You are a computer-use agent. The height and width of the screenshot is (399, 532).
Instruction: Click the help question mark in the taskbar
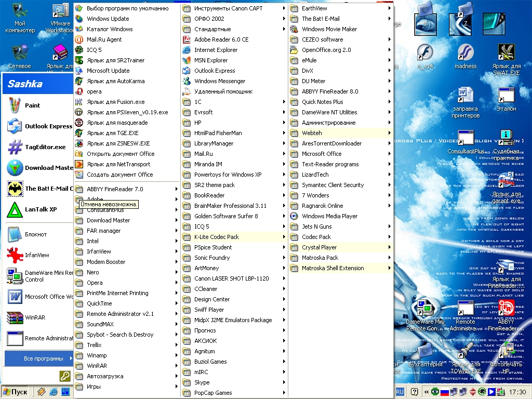click(414, 392)
